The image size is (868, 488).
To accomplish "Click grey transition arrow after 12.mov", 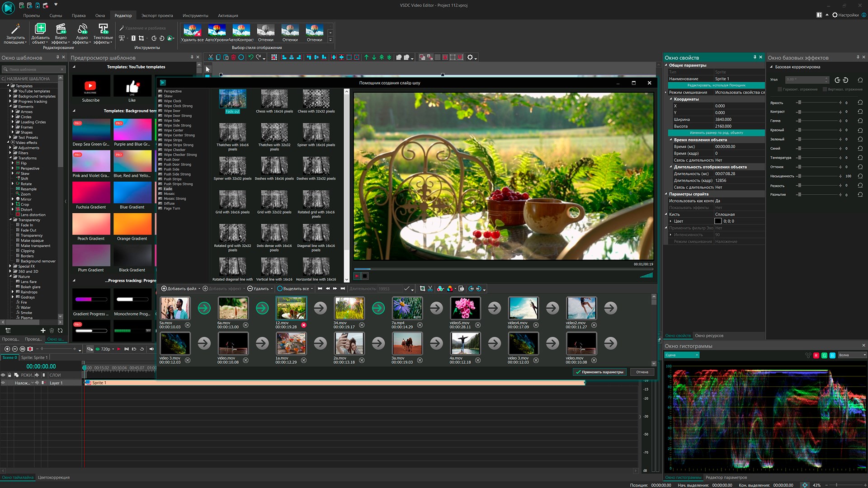I will pyautogui.click(x=320, y=308).
